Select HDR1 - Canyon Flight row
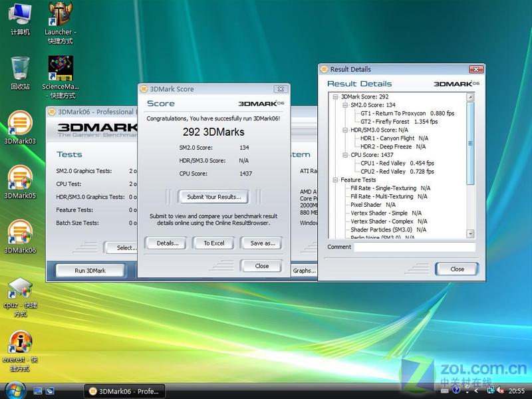 (x=394, y=138)
